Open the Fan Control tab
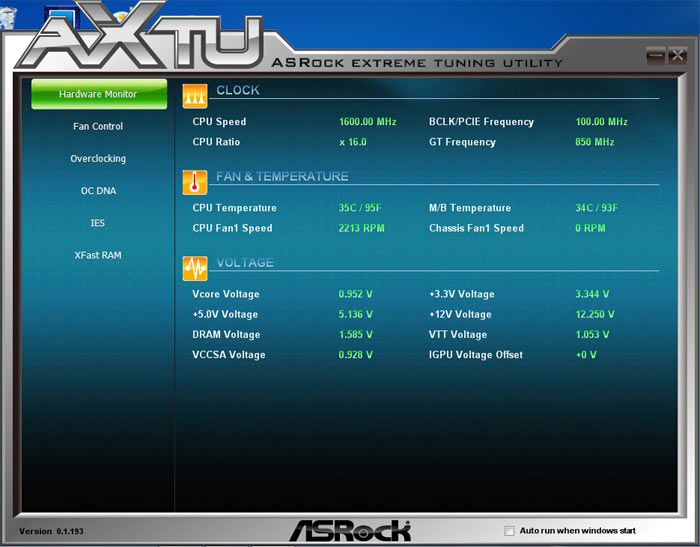 pyautogui.click(x=98, y=126)
